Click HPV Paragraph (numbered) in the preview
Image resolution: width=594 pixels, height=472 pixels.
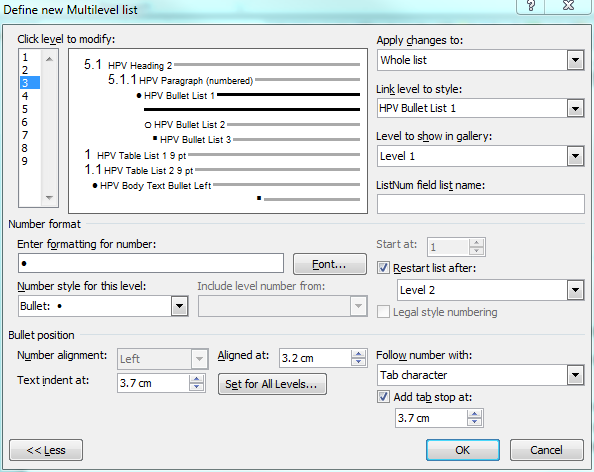(196, 81)
